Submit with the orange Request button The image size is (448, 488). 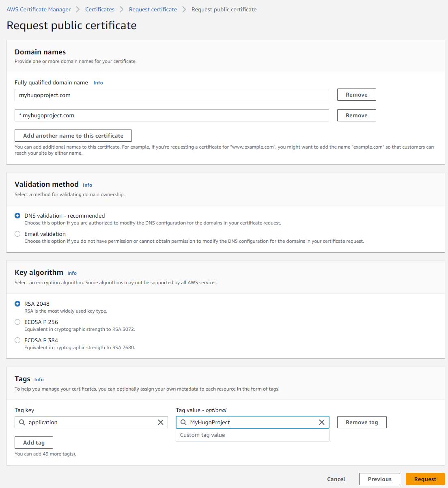point(425,479)
